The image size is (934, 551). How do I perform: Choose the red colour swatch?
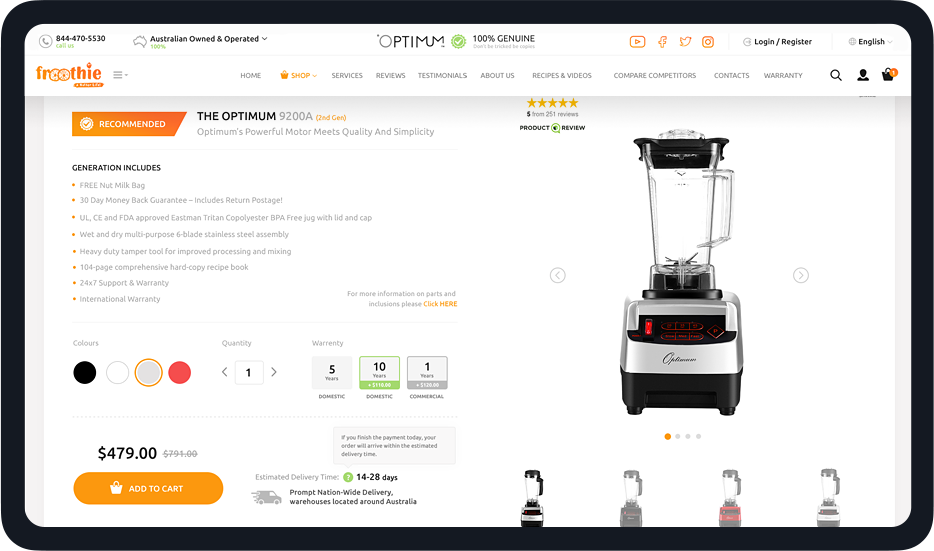coord(179,373)
